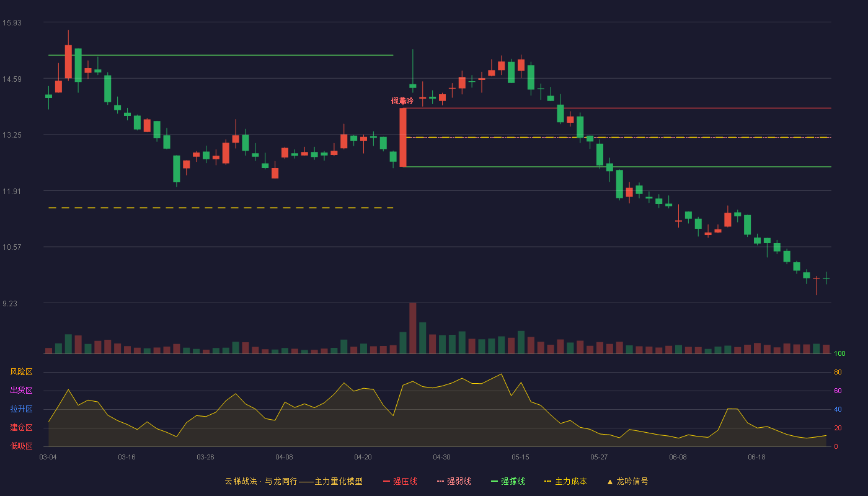Click the 04-08 date label
The image size is (868, 496).
284,457
